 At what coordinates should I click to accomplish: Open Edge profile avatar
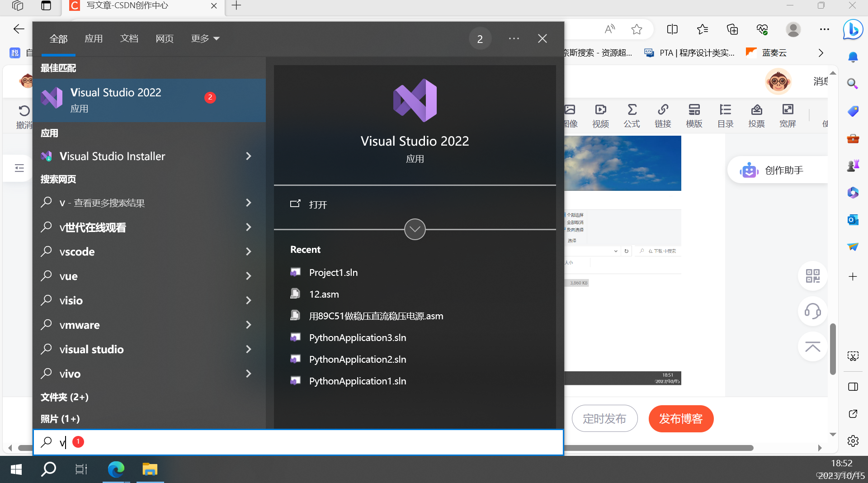tap(793, 29)
